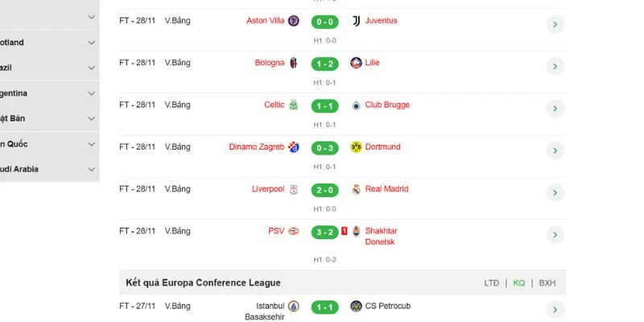Click the Bologna team crest
The image size is (644, 322).
click(294, 63)
